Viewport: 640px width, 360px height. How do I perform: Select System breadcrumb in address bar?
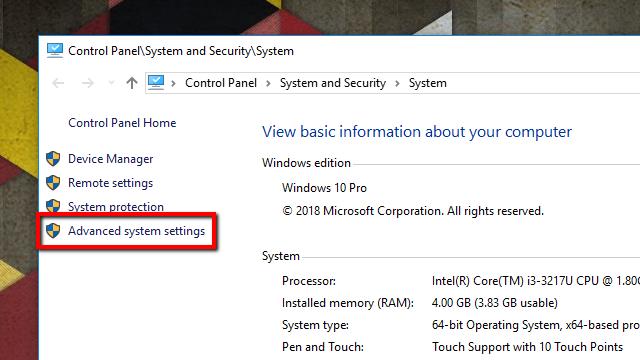(428, 83)
